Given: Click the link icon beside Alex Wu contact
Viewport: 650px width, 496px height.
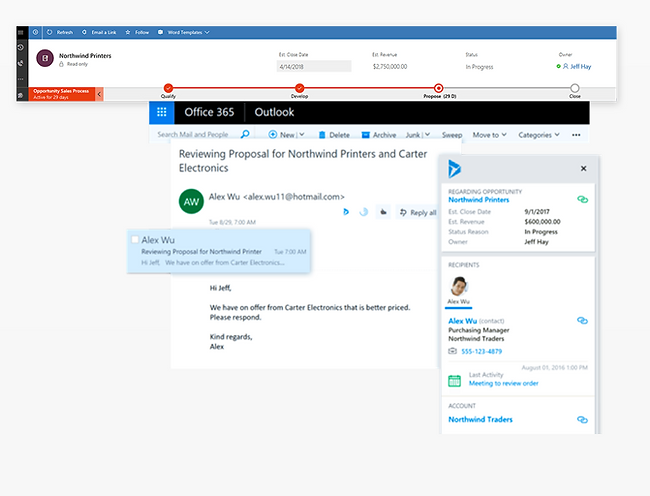Looking at the screenshot, I should [582, 320].
